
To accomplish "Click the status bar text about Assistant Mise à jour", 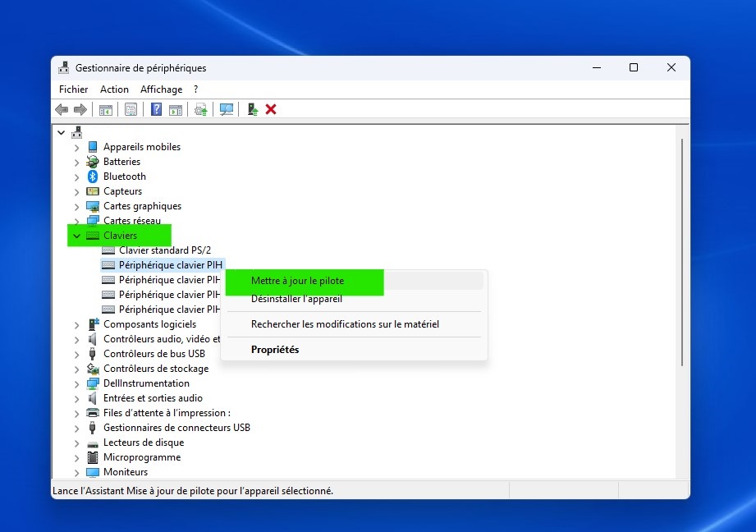I will click(x=193, y=490).
